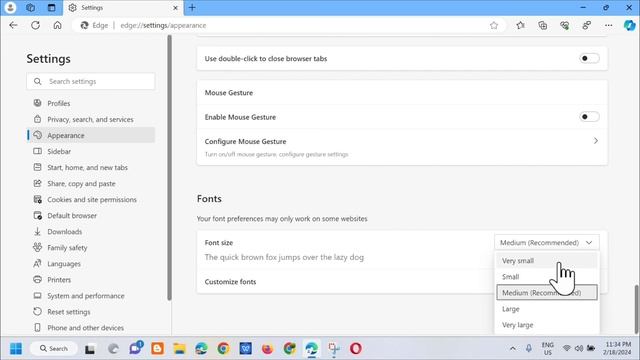Open System and performance settings
640x360 pixels.
[91, 296]
